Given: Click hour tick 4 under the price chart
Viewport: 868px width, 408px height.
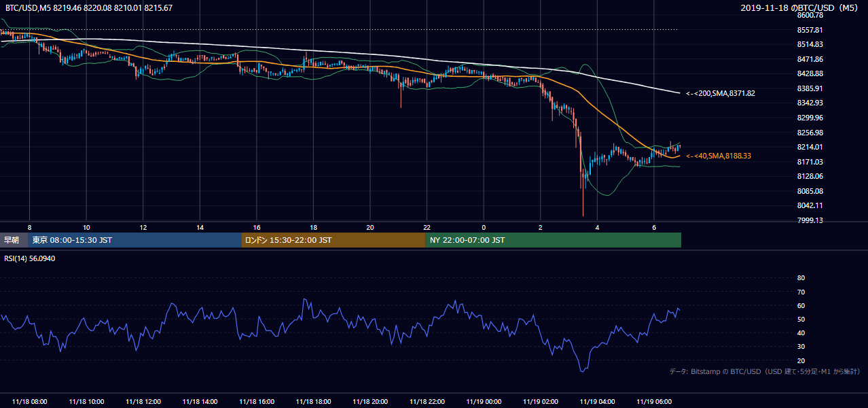Looking at the screenshot, I should point(597,227).
